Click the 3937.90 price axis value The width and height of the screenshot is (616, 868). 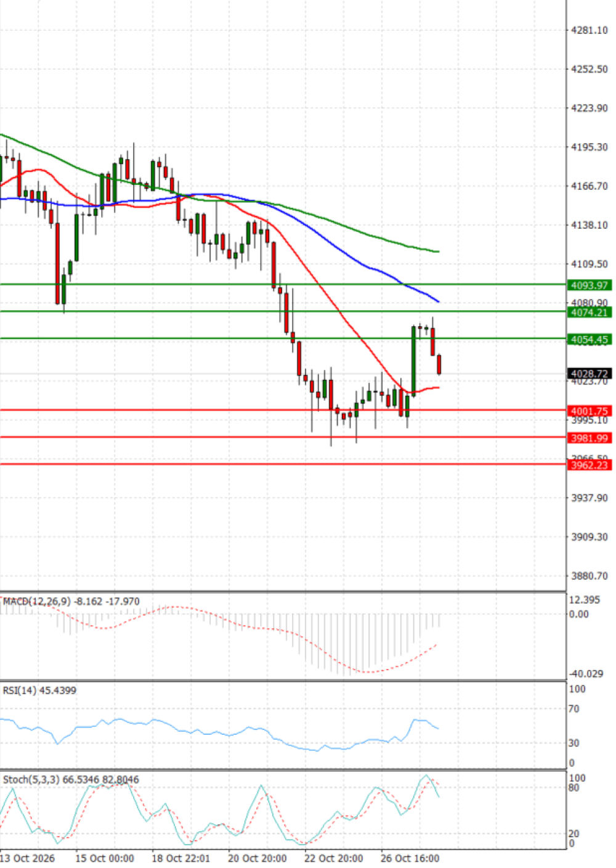pos(590,497)
